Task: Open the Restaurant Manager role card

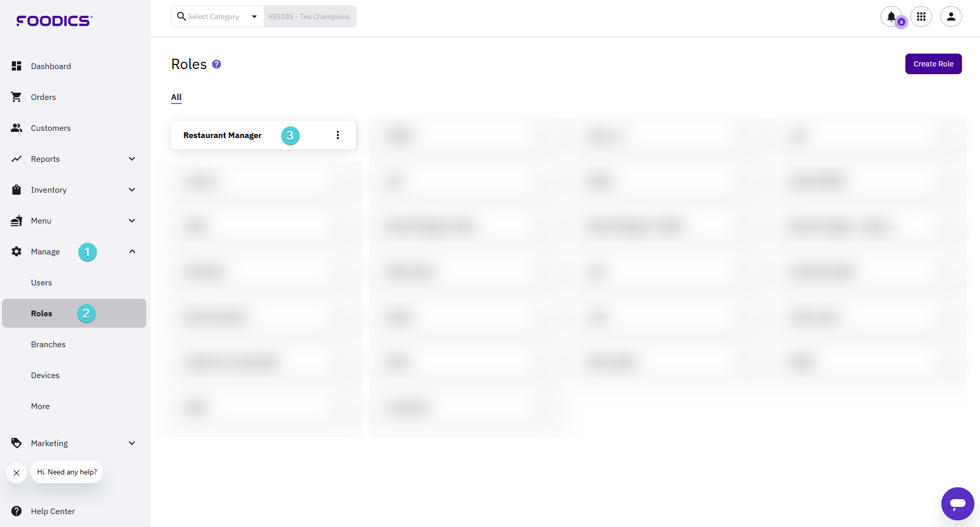Action: pos(222,135)
